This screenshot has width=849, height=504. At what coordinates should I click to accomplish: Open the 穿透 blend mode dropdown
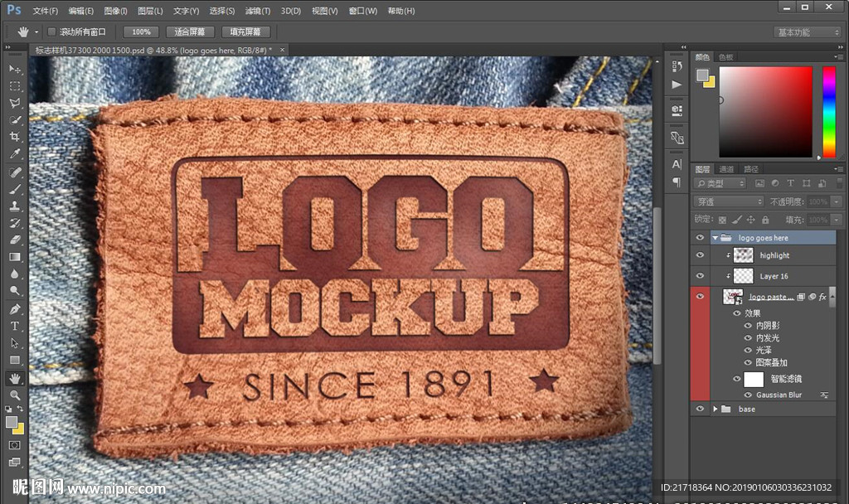coord(728,201)
